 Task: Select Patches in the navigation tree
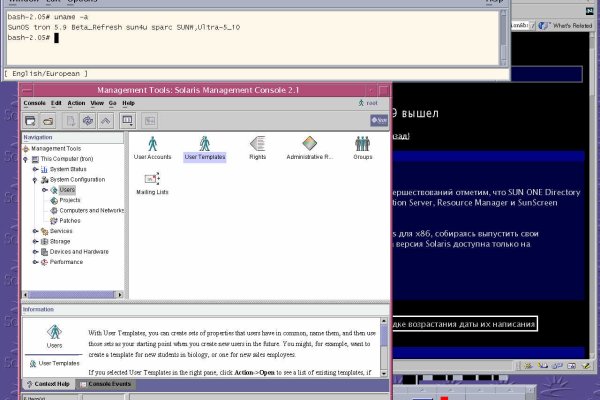click(69, 221)
